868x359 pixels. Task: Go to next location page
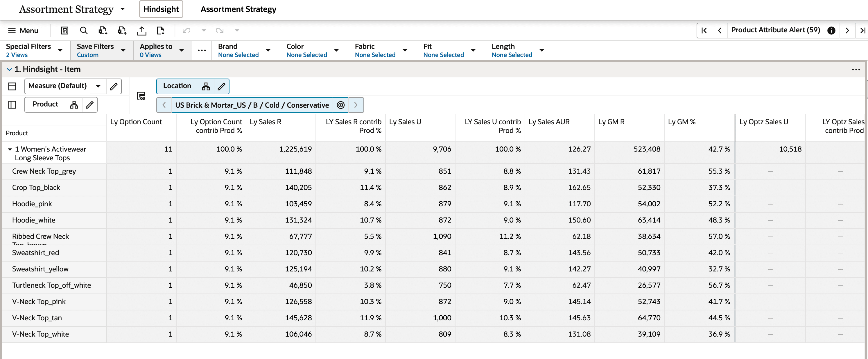pyautogui.click(x=356, y=105)
